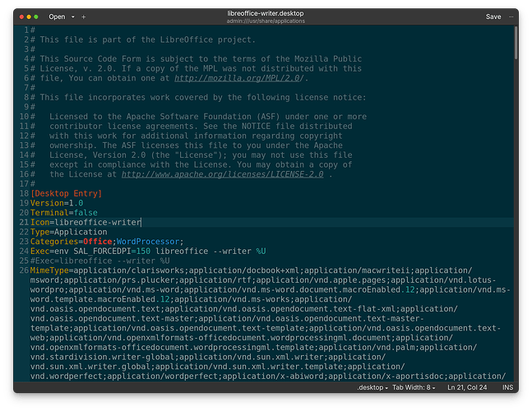
Task: Click line number 24 in the gutter
Action: [24, 252]
